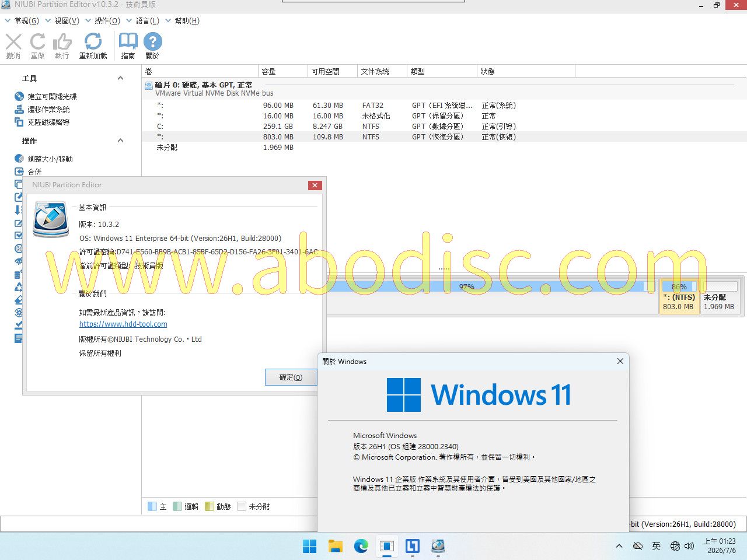Image resolution: width=747 pixels, height=560 pixels.
Task: Click the winver window taskbar icon
Action: click(x=387, y=546)
